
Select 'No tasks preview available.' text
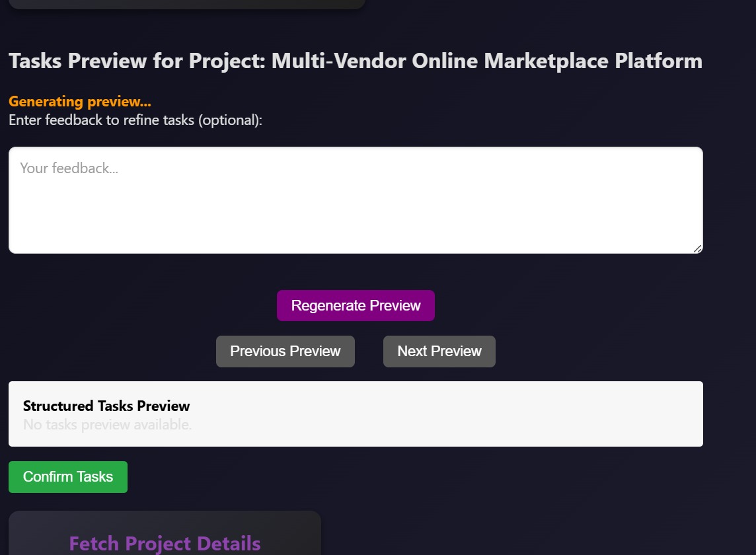tap(108, 424)
